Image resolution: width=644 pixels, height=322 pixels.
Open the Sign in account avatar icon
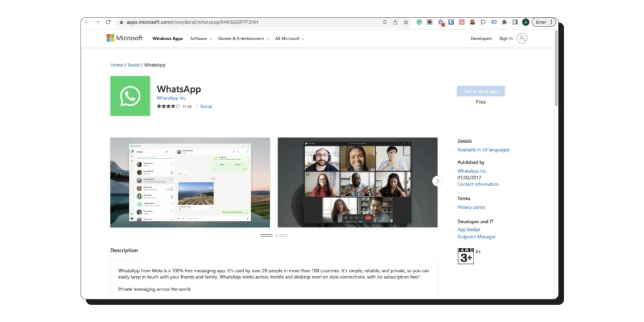521,38
